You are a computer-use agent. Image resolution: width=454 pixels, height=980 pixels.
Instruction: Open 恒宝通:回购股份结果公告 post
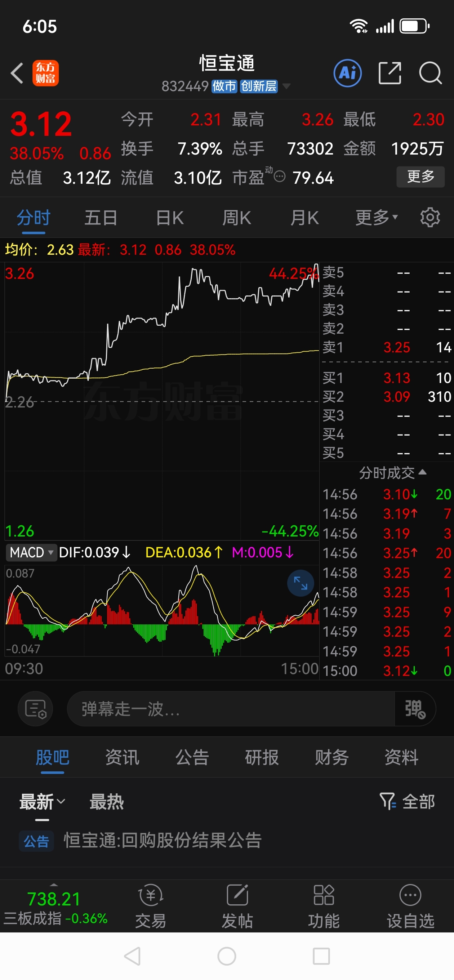point(163,840)
